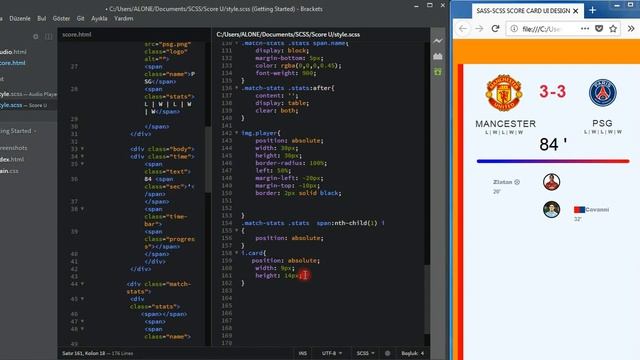640x360 pixels.
Task: Reload the Firefox page
Action: [x=495, y=29]
